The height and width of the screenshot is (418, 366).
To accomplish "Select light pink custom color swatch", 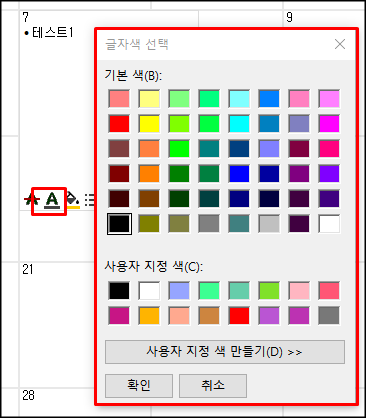I will point(299,290).
